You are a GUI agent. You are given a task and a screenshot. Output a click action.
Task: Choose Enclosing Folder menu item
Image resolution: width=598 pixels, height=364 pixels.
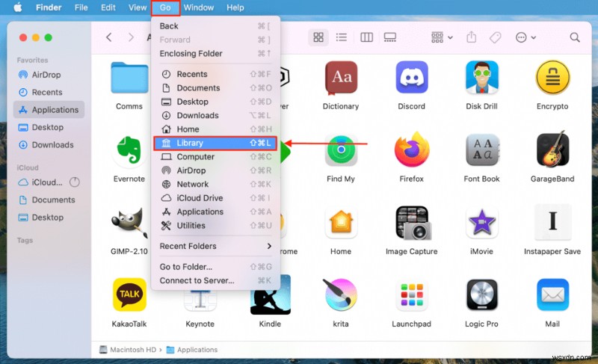tap(215, 53)
